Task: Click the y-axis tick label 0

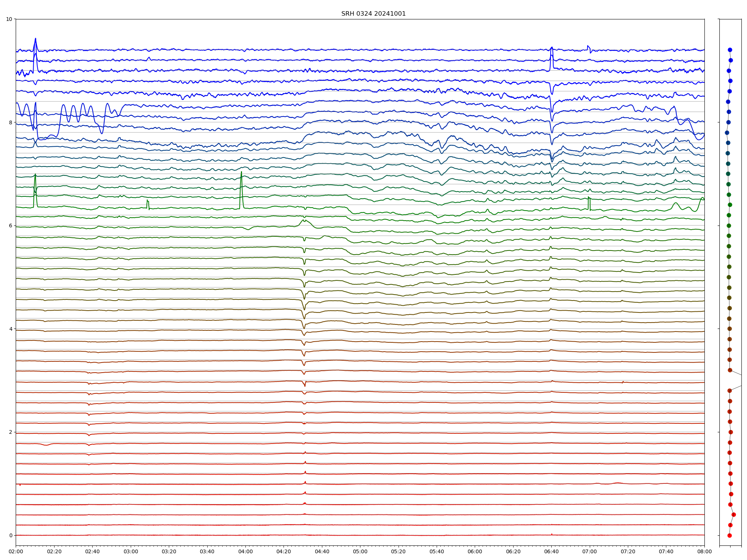Action: tap(10, 535)
